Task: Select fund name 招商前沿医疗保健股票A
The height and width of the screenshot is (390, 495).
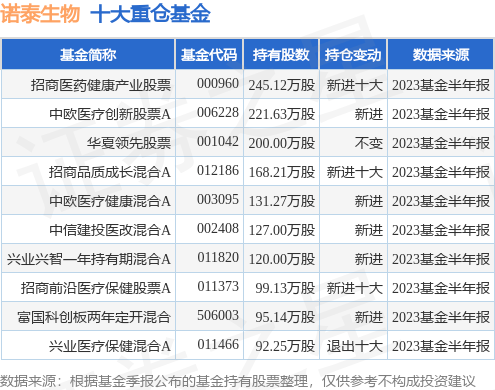Action: pyautogui.click(x=96, y=288)
